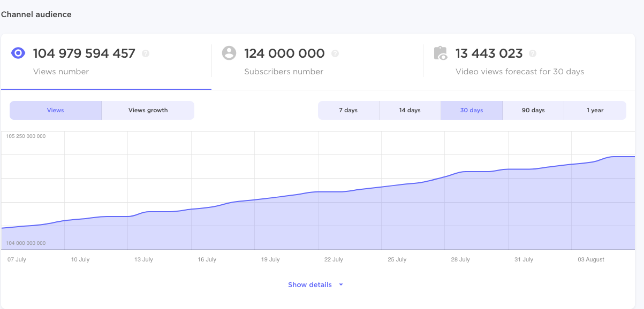Viewport: 644px width, 309px height.
Task: Set the time range to 7 days
Action: tap(348, 110)
